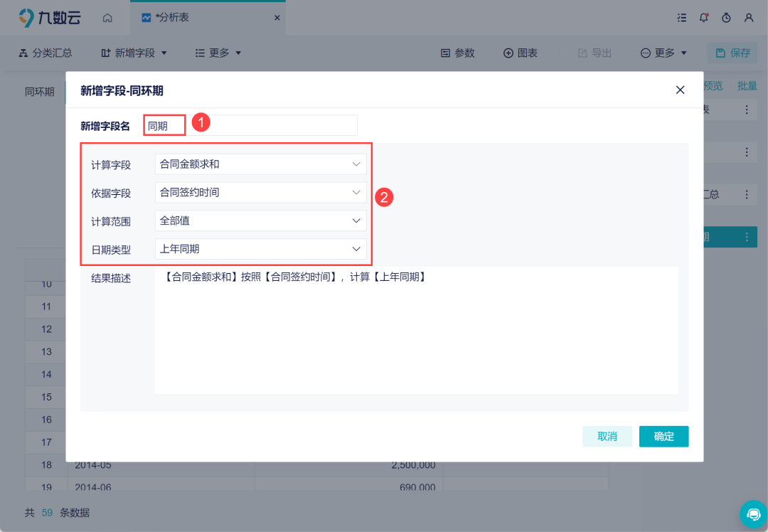768x532 pixels.
Task: Close the 分析表 tab
Action: [x=277, y=18]
